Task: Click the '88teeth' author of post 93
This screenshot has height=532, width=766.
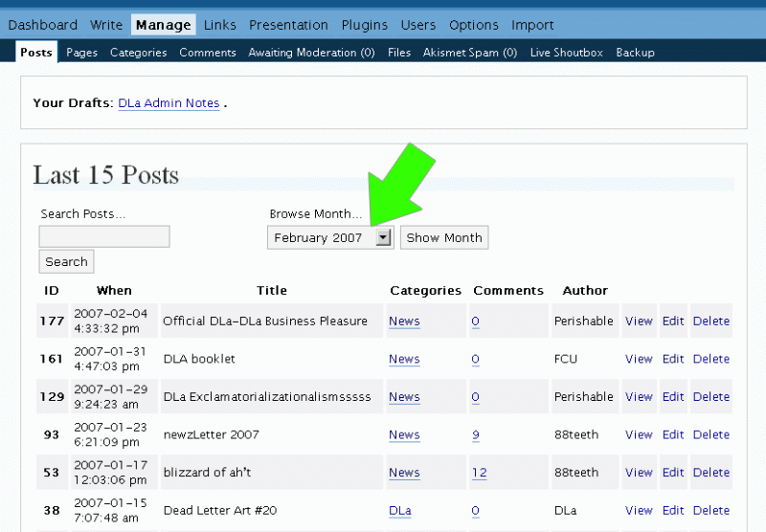Action: coord(576,434)
